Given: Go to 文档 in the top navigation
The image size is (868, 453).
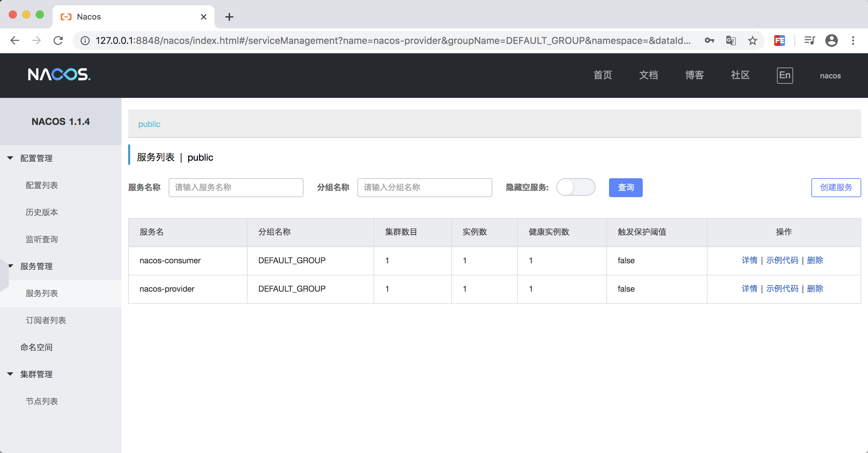Looking at the screenshot, I should (648, 75).
